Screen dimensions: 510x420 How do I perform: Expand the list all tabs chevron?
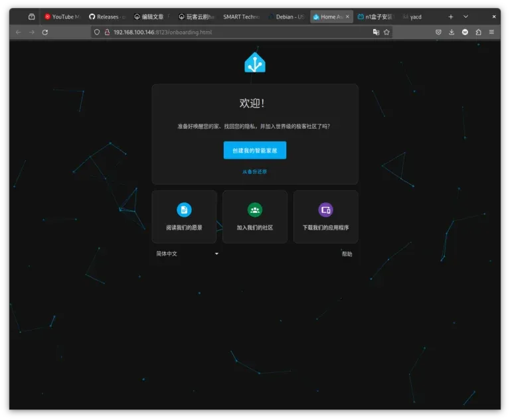coord(466,17)
